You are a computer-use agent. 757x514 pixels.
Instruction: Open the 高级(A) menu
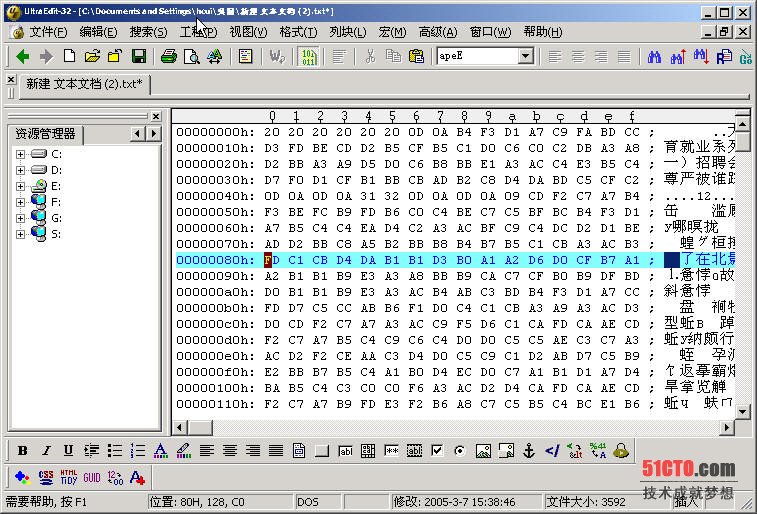[437, 32]
